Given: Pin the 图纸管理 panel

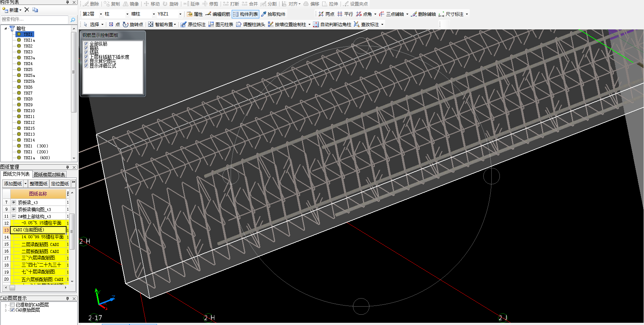Looking at the screenshot, I should coord(67,167).
